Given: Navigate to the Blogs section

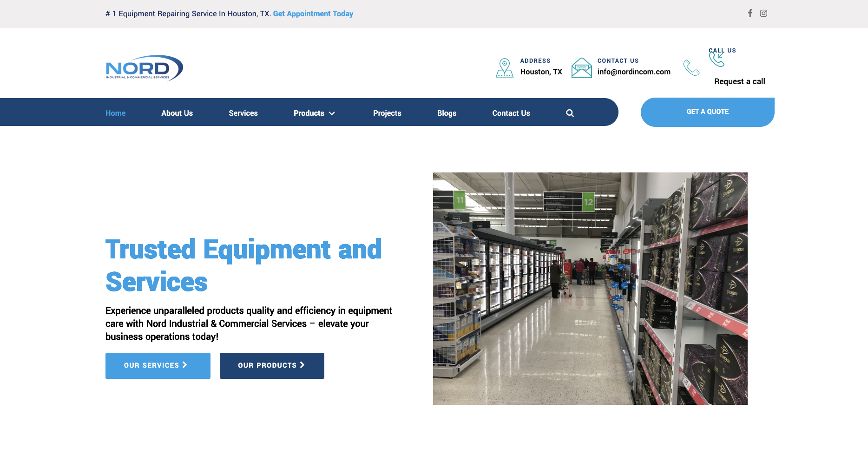Looking at the screenshot, I should pyautogui.click(x=447, y=113).
